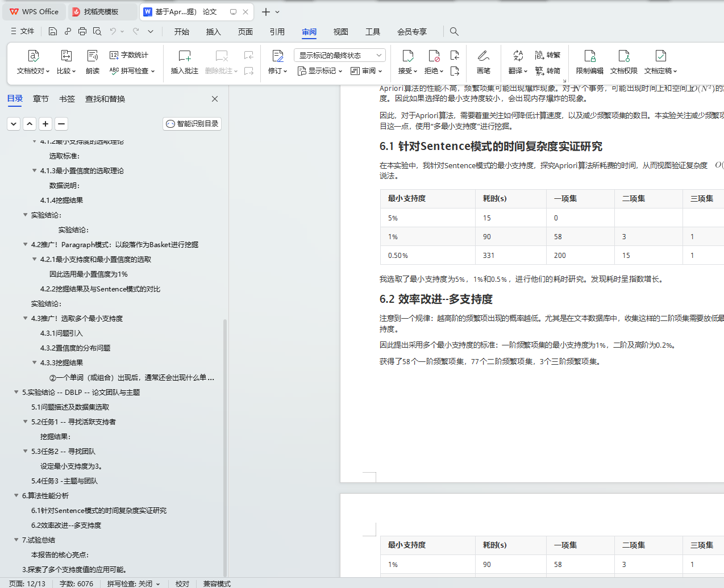Viewport: 724px width, 588px height.
Task: Switch to the 视图 ribbon tab
Action: pyautogui.click(x=341, y=32)
